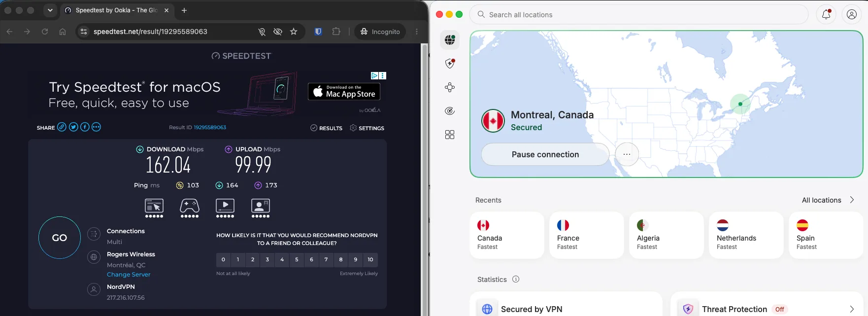Open AdChoices info icon on ad

pos(374,75)
